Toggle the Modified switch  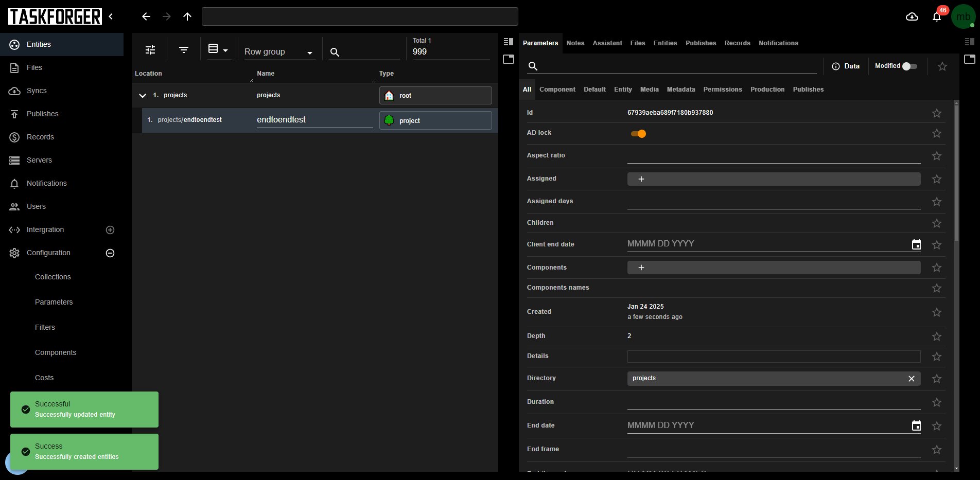pos(909,66)
